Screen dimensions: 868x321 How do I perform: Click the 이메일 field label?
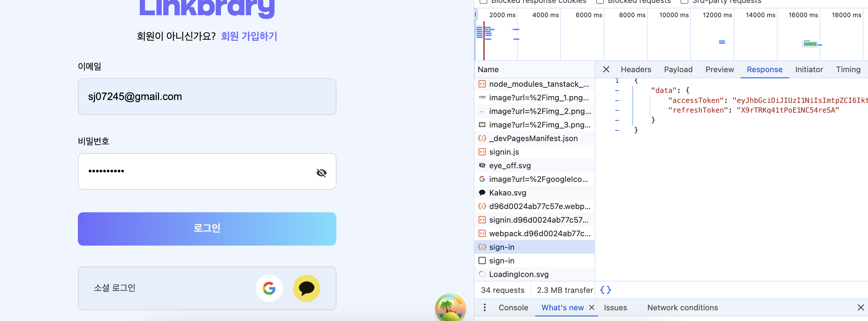(89, 66)
